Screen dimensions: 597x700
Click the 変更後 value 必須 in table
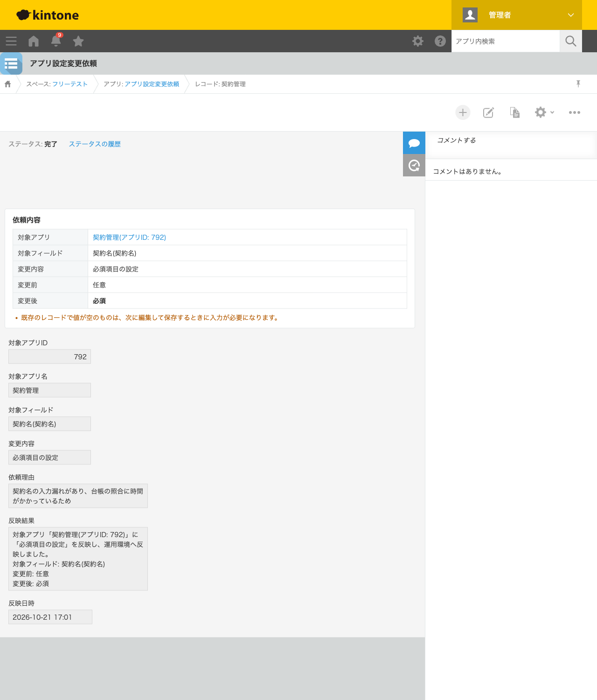click(x=99, y=301)
